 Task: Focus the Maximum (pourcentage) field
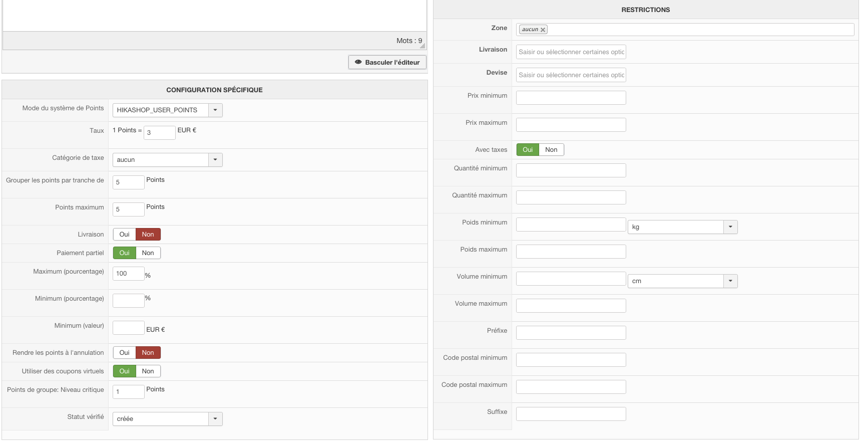128,274
